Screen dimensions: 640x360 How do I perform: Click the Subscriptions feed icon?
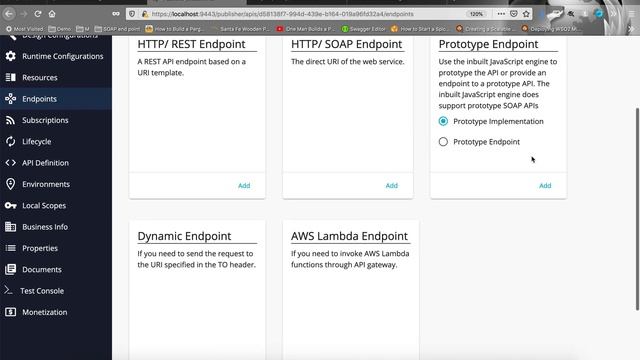tap(11, 120)
